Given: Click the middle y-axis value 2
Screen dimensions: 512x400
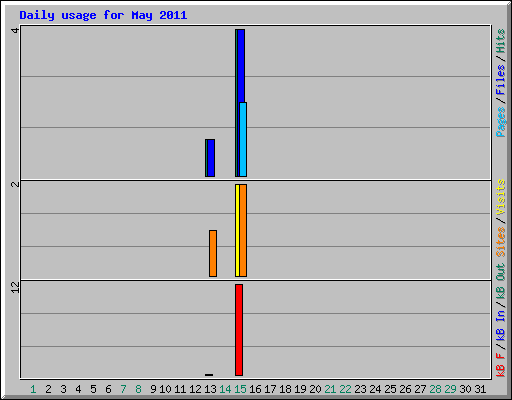Looking at the screenshot, I should (x=15, y=184).
